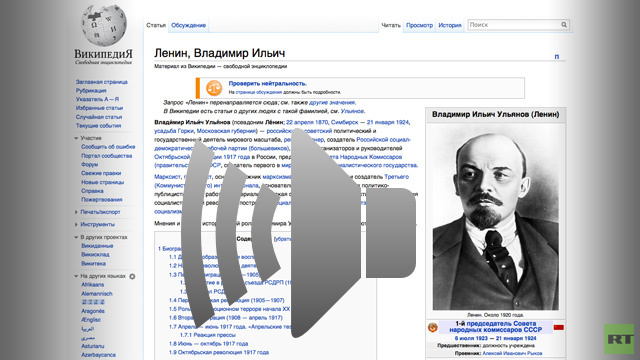Open председатель Совета народных комиссаров СССР link
Image resolution: width=640 pixels, height=360 pixels.
pyautogui.click(x=496, y=327)
